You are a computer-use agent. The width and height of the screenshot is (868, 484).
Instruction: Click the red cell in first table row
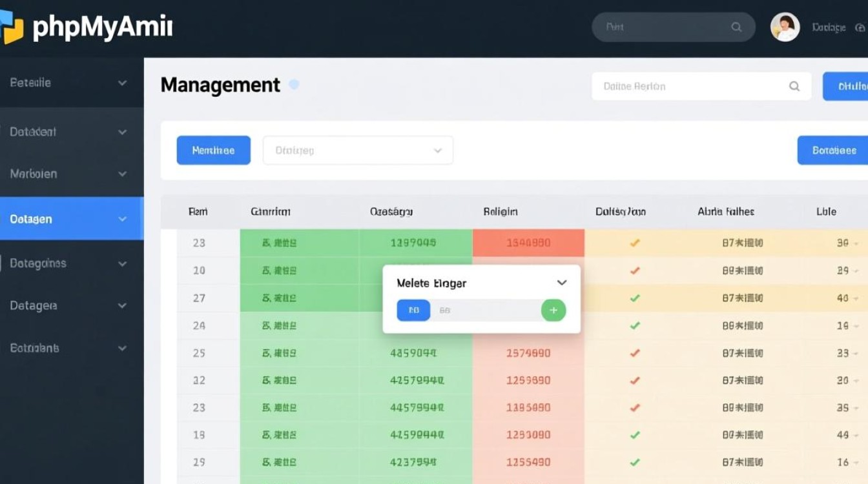(528, 243)
